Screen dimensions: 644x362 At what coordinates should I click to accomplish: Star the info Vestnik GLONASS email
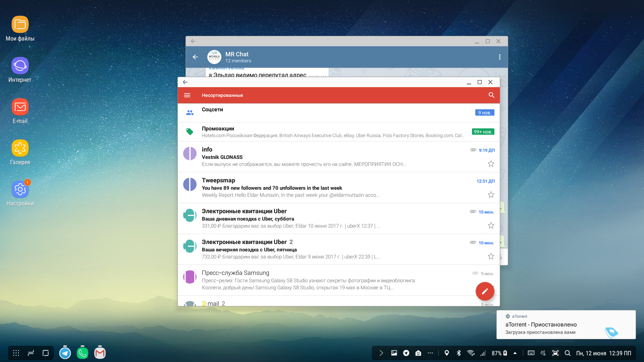tap(491, 164)
